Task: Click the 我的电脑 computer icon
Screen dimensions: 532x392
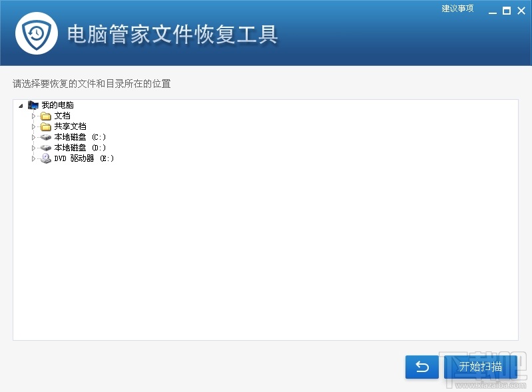Action: click(33, 105)
